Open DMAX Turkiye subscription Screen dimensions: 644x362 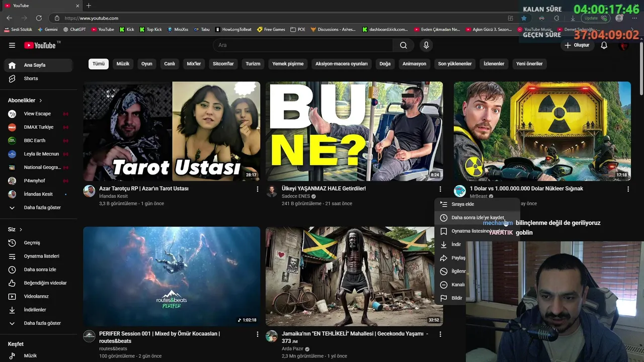pyautogui.click(x=38, y=127)
